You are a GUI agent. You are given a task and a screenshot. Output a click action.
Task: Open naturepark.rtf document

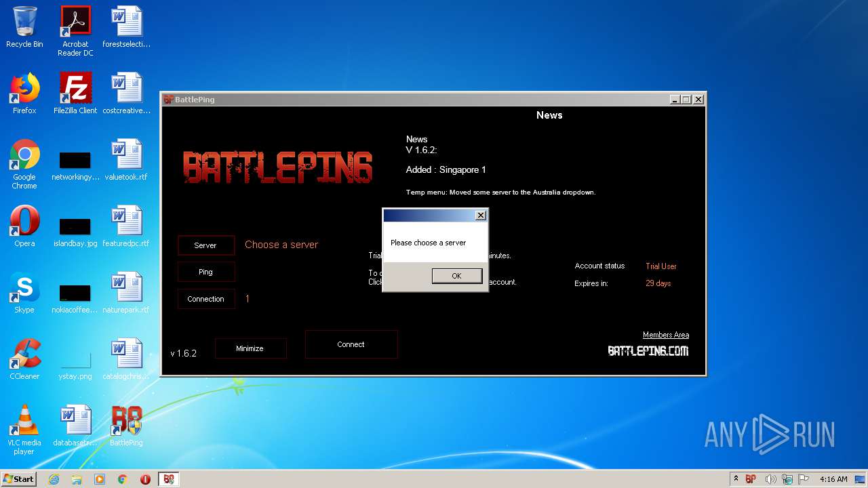[x=126, y=293]
